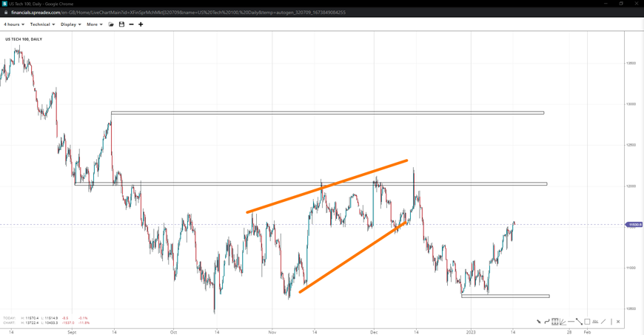This screenshot has height=335, width=644.
Task: Select the Fibonacci retracement grid tool
Action: coord(555,322)
